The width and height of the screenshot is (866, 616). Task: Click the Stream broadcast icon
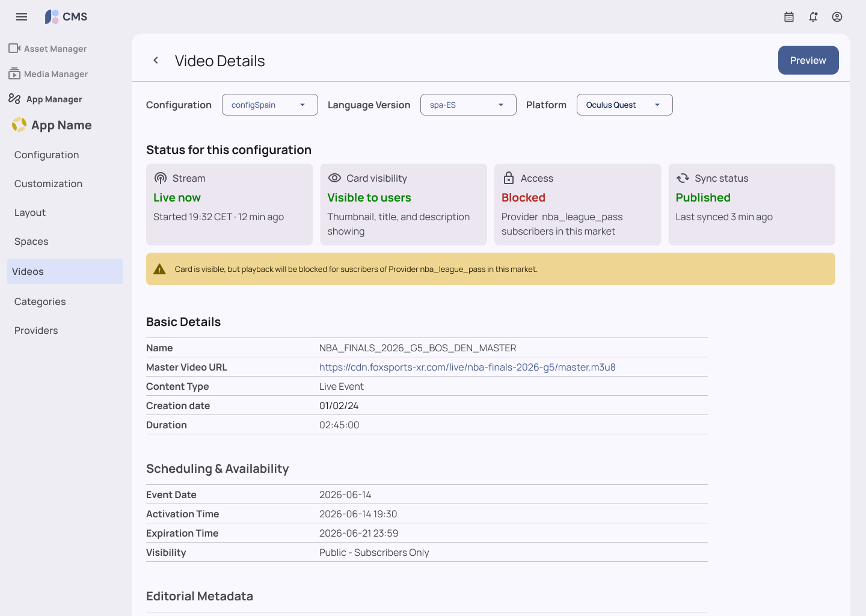click(161, 178)
